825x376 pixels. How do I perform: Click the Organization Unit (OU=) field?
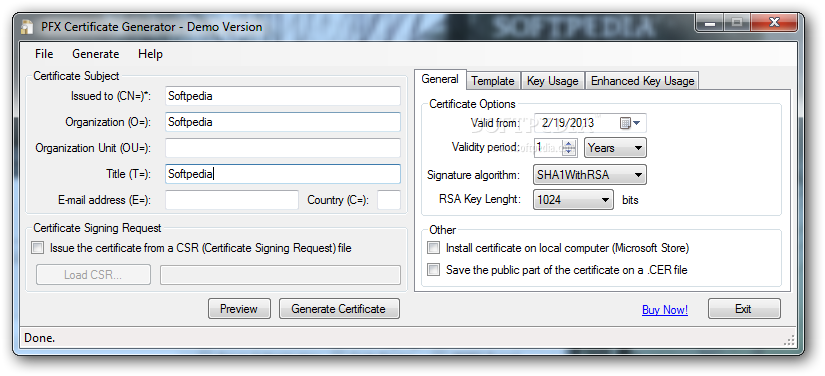pyautogui.click(x=283, y=148)
